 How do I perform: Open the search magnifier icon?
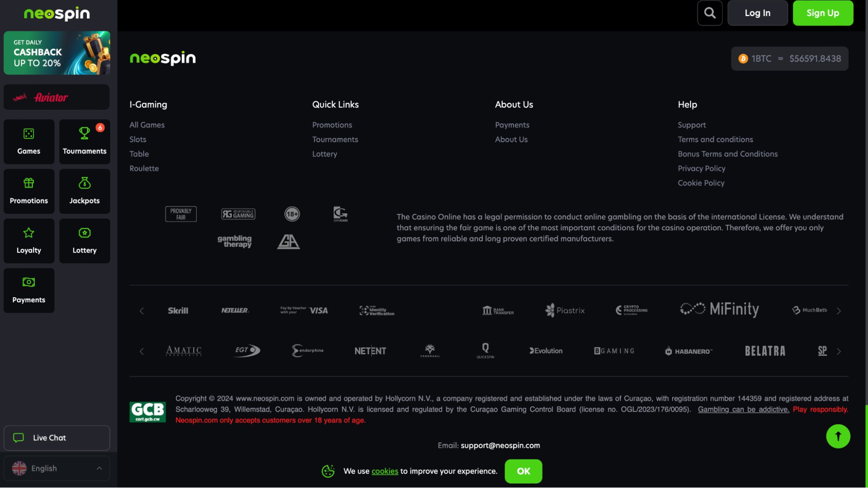[x=710, y=13]
